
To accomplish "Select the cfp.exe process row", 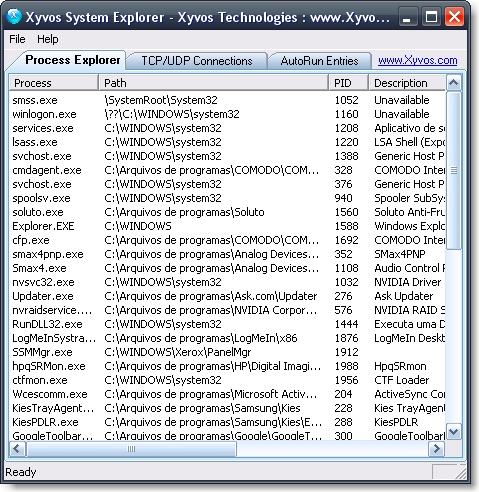I will 227,240.
